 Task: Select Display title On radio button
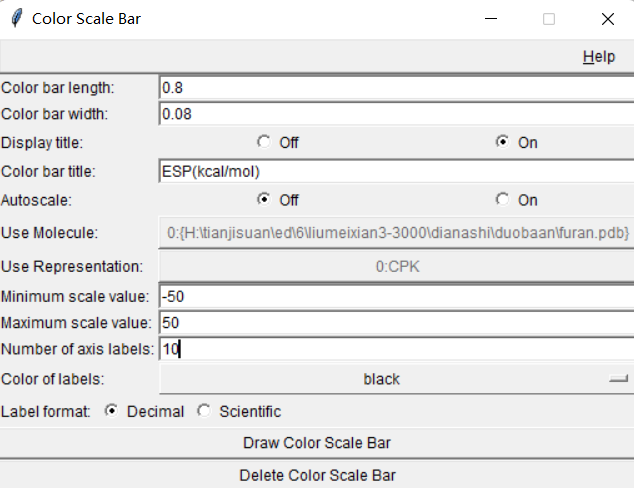pos(503,142)
